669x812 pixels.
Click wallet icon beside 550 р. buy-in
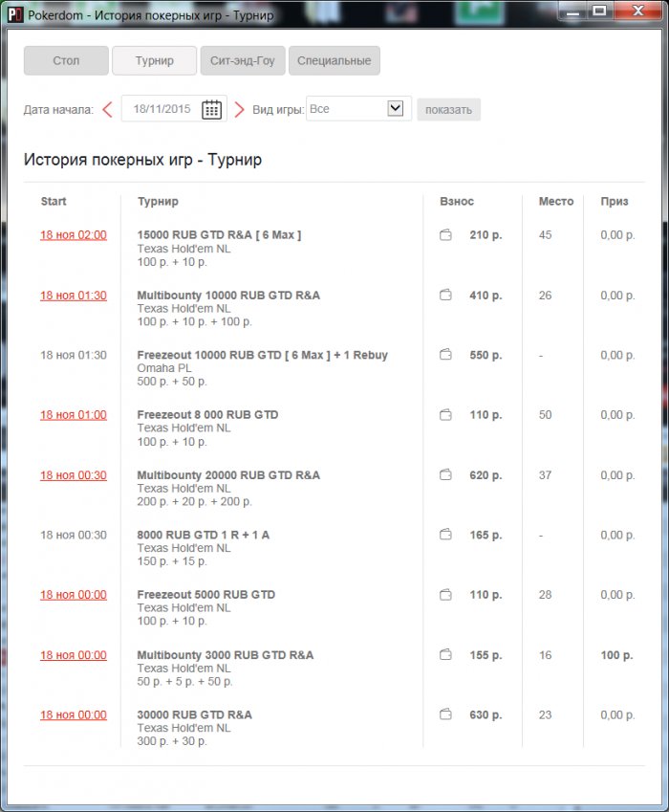click(x=445, y=355)
